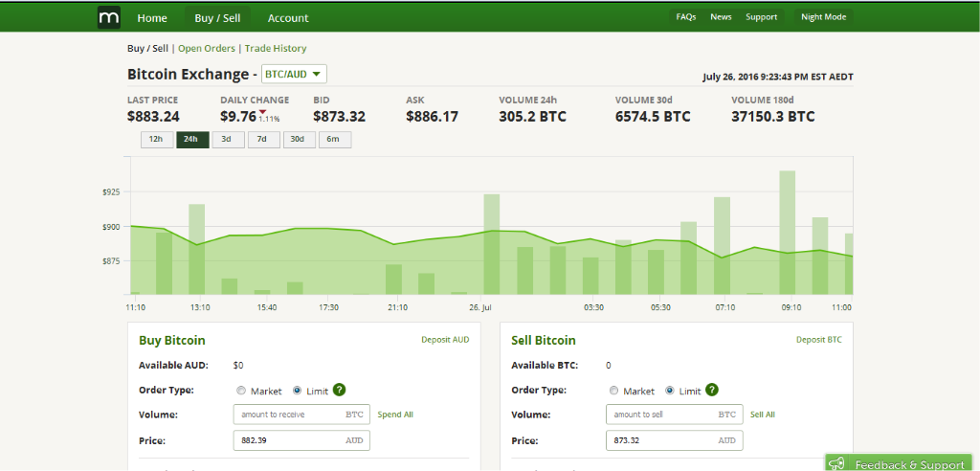Click the 180d volume 37150.3 BTC
980x471 pixels.
pos(773,117)
